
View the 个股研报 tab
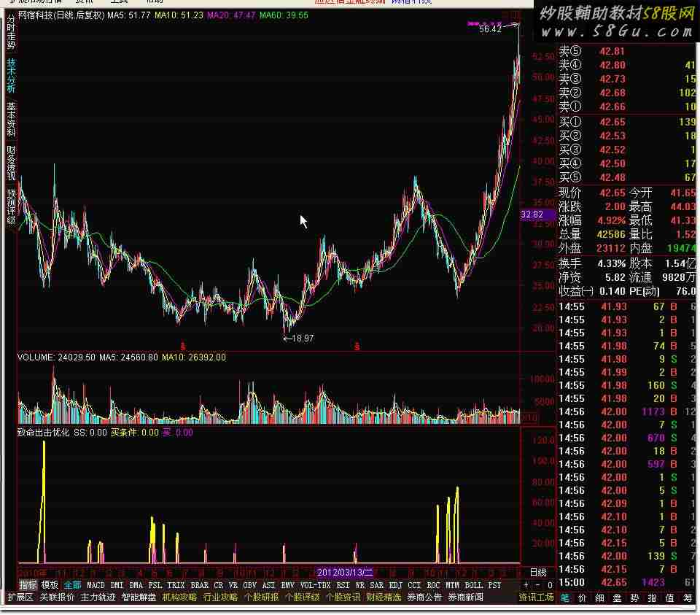click(x=261, y=597)
